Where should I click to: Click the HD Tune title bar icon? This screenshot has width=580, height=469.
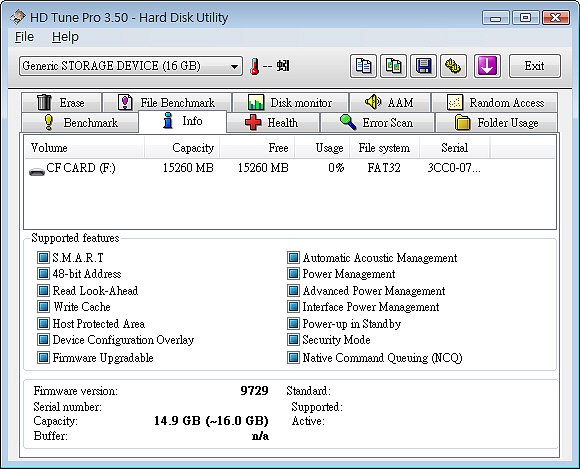pyautogui.click(x=18, y=17)
